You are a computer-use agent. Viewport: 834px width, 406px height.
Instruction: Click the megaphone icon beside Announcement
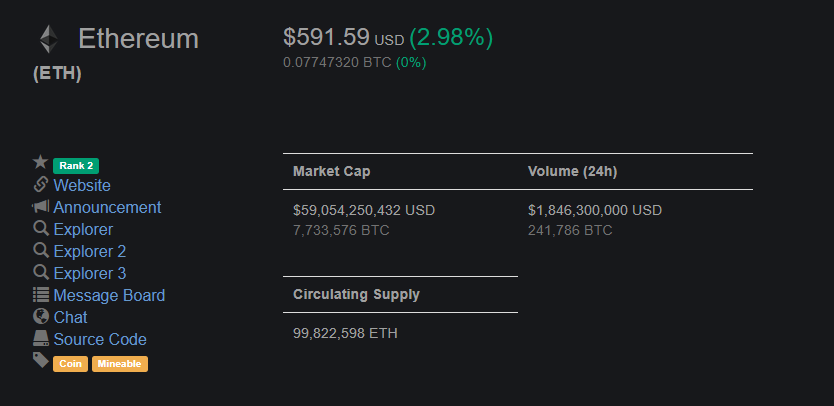click(40, 206)
